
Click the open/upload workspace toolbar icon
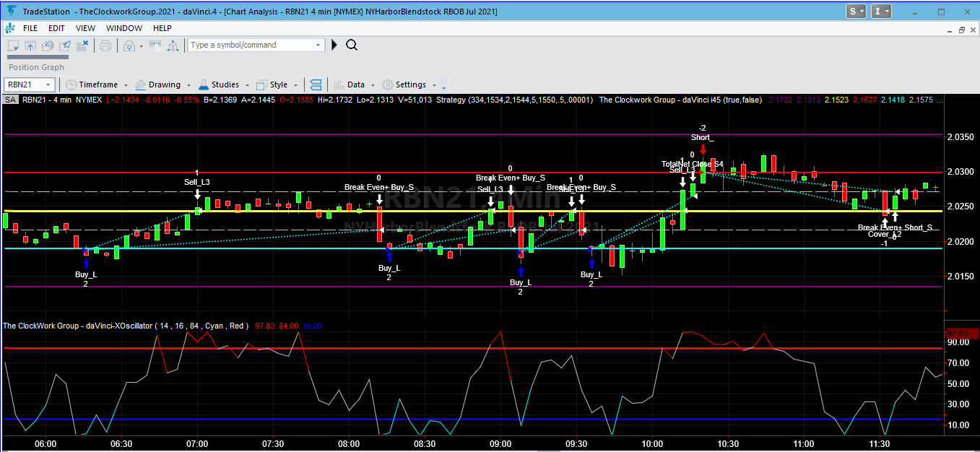click(30, 45)
